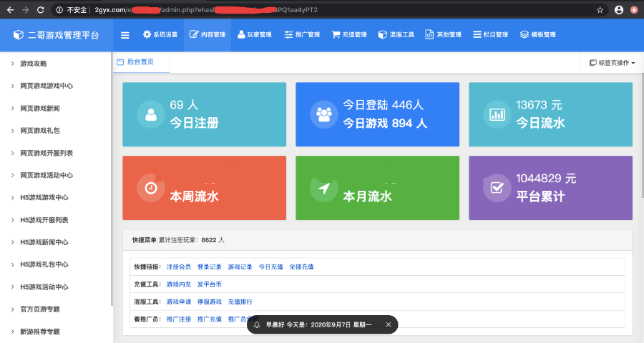This screenshot has width=644, height=343.
Task: Click the 模板管理 layers icon
Action: tap(525, 35)
